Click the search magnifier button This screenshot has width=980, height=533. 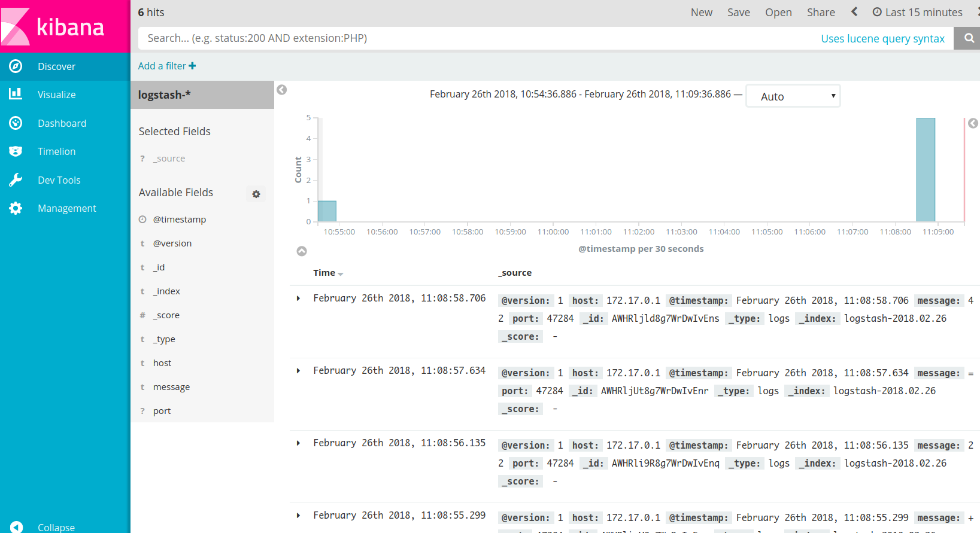click(x=969, y=38)
